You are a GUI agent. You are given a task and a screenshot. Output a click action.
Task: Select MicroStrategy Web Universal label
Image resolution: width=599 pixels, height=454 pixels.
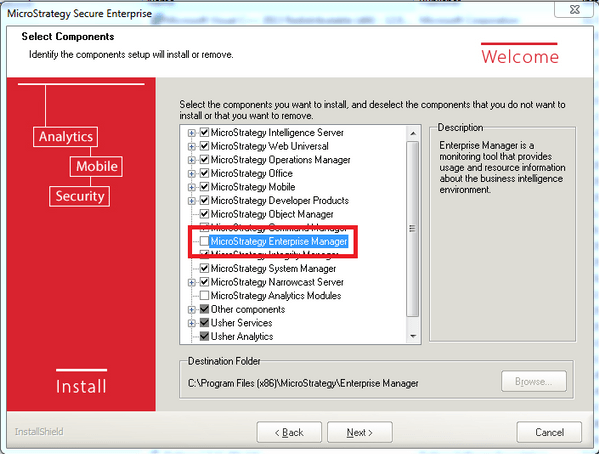269,146
